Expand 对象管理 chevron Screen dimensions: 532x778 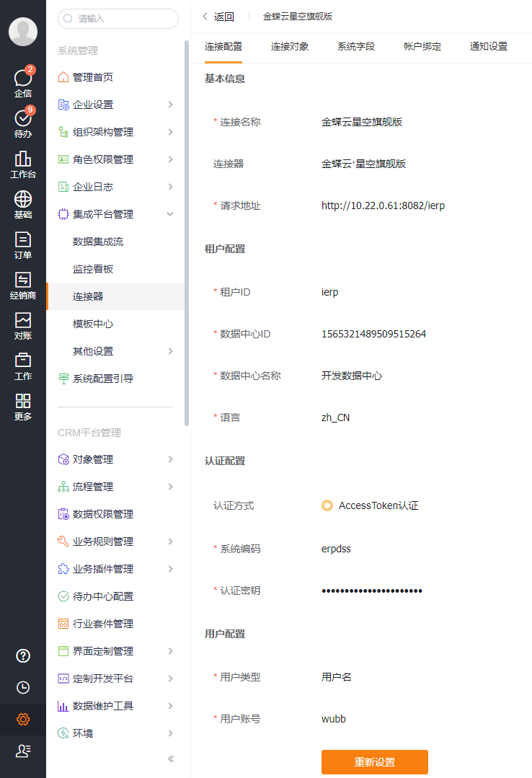point(170,459)
